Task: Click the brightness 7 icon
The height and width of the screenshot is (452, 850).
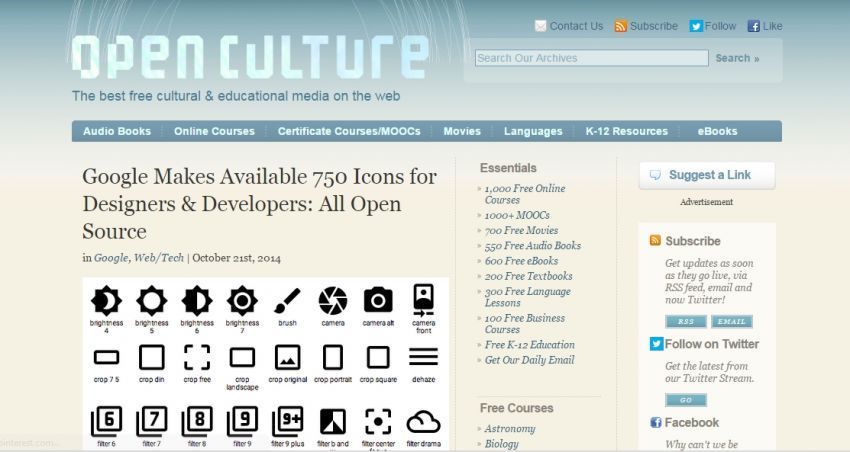Action: tap(242, 300)
